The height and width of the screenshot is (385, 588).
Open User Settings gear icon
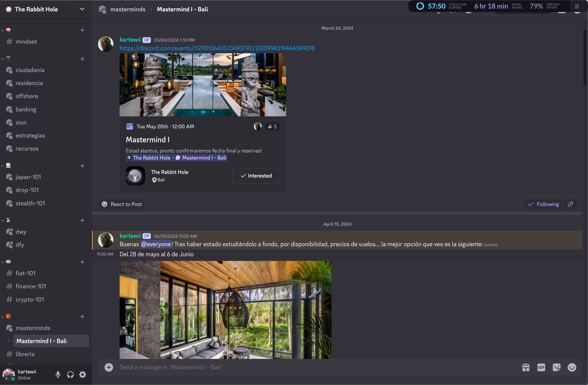point(83,374)
